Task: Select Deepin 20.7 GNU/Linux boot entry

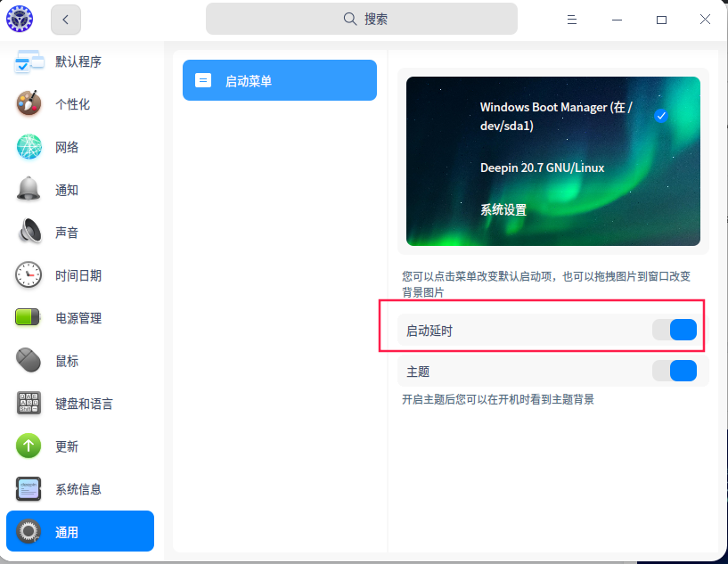Action: [543, 168]
